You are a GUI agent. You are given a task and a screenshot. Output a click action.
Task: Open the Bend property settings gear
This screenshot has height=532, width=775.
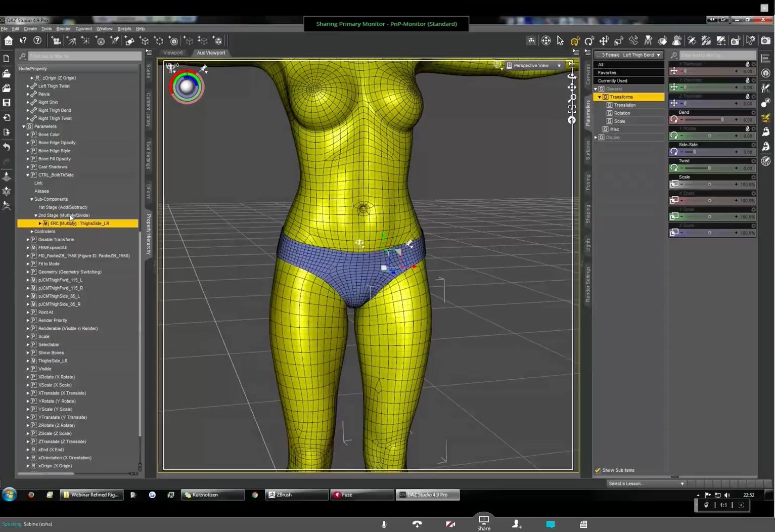(x=753, y=113)
